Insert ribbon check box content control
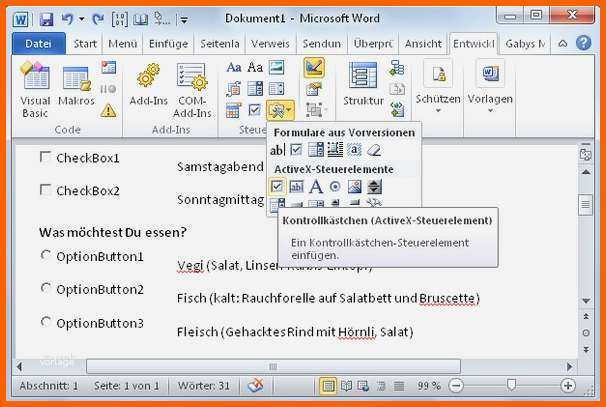 pos(255,111)
